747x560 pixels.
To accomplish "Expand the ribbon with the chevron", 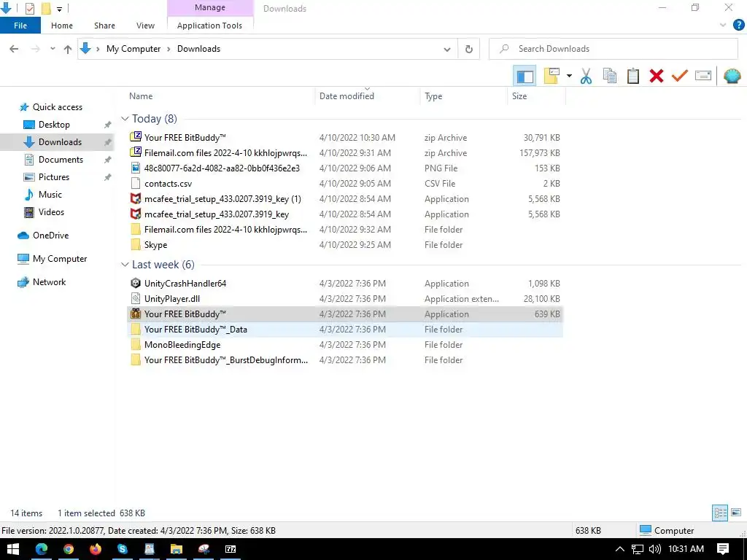I will [723, 26].
